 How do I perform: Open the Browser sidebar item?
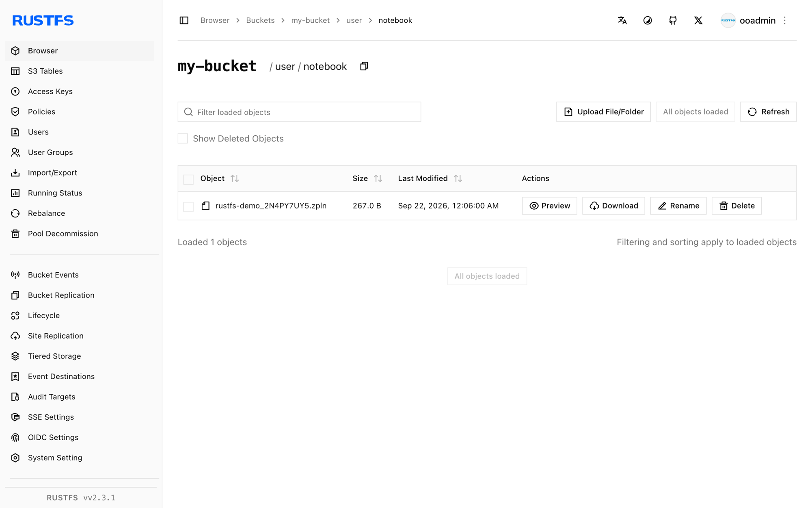[x=80, y=51]
